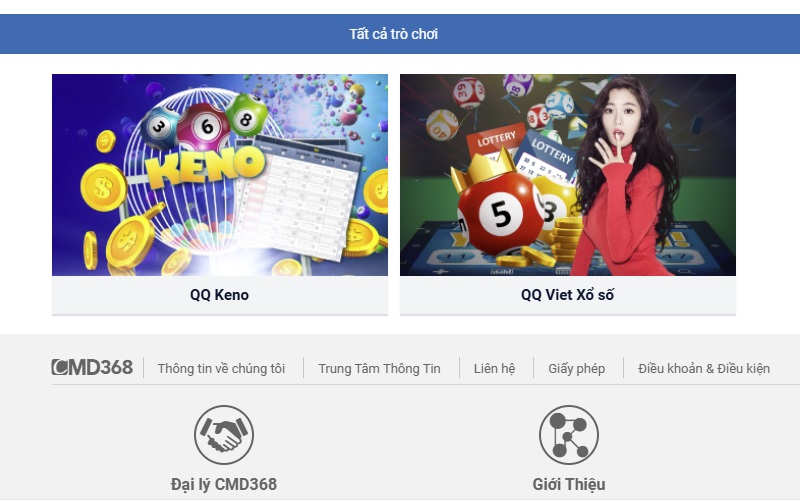Image resolution: width=800 pixels, height=500 pixels.
Task: Click the network share Giới Thiệu icon
Action: point(569,435)
